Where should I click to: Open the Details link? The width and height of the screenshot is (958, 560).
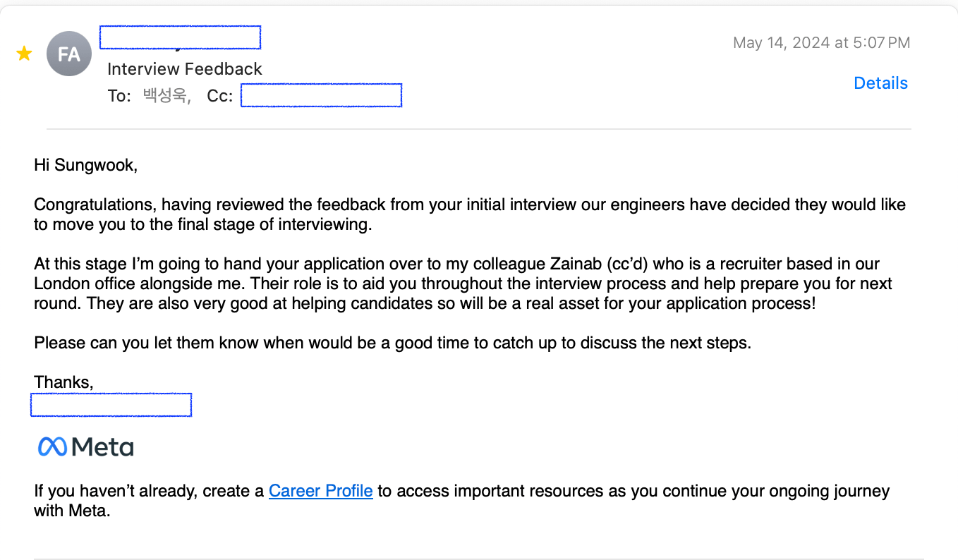point(880,83)
